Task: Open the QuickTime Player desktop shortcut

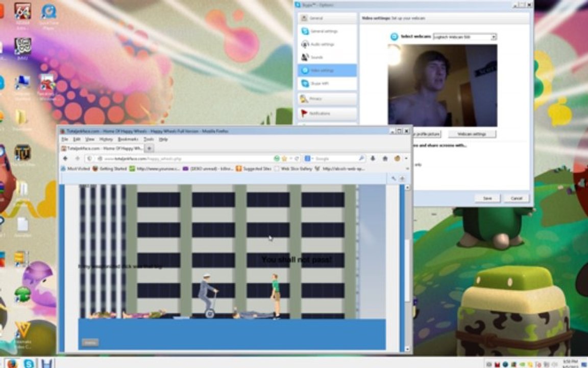Action: point(48,15)
